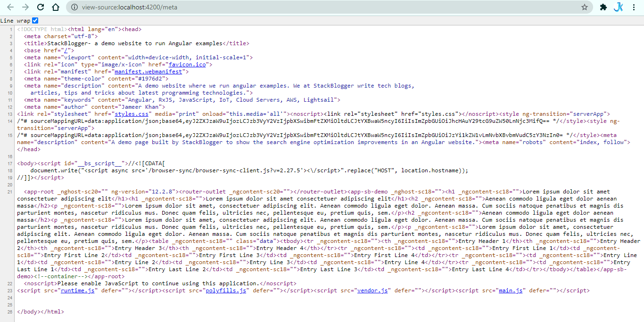The height and width of the screenshot is (322, 644).
Task: Open the base href "/" link
Action: click(67, 50)
